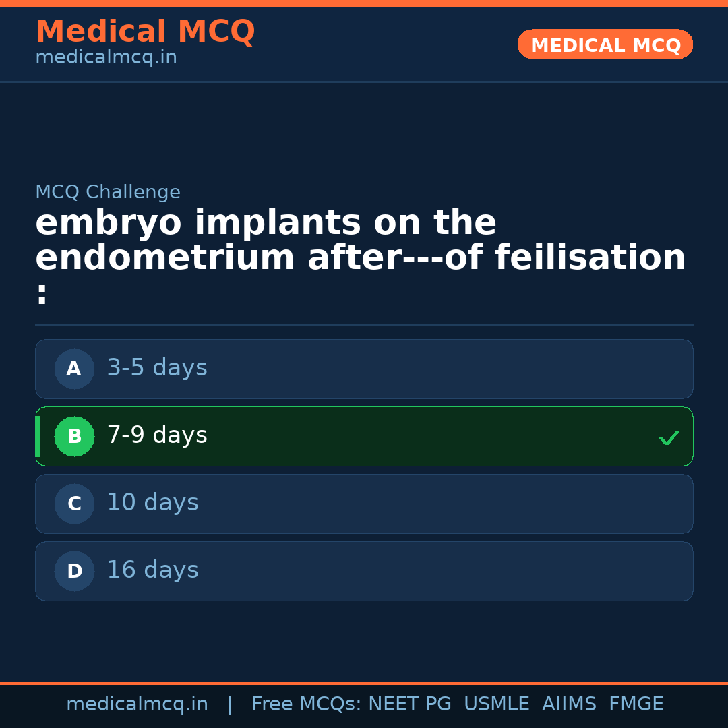The image size is (728, 728).
Task: Click the orange MEDICAL MCQ badge
Action: point(605,44)
